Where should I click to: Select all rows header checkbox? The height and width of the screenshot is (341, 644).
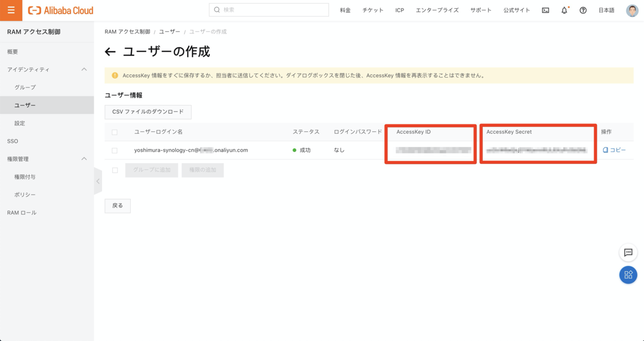coord(114,132)
